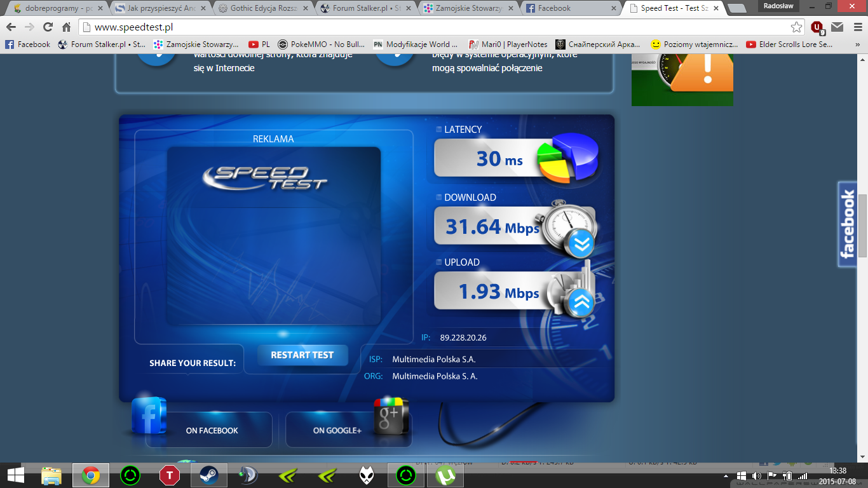Open Steam from the taskbar
This screenshot has height=488, width=868.
[x=208, y=475]
